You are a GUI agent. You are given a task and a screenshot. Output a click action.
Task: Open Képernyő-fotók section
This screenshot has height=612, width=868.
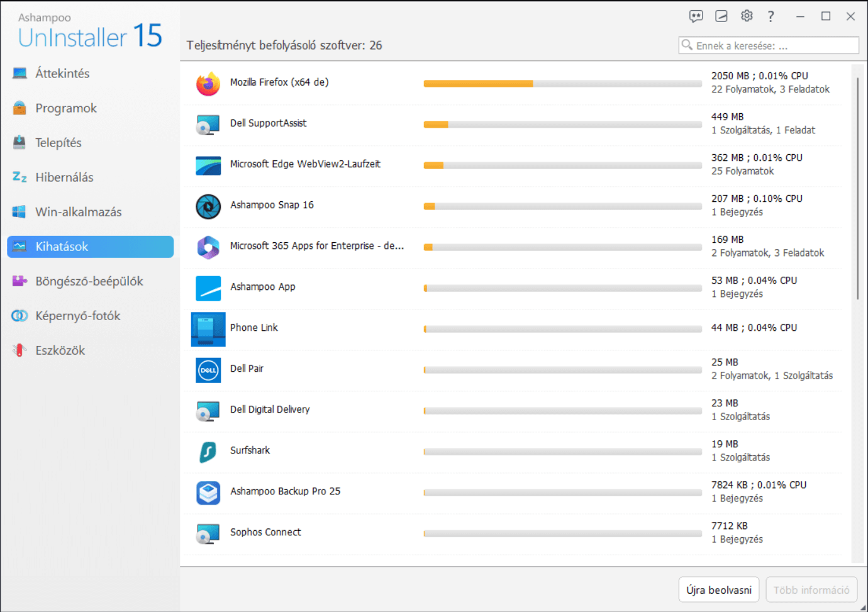click(x=90, y=316)
